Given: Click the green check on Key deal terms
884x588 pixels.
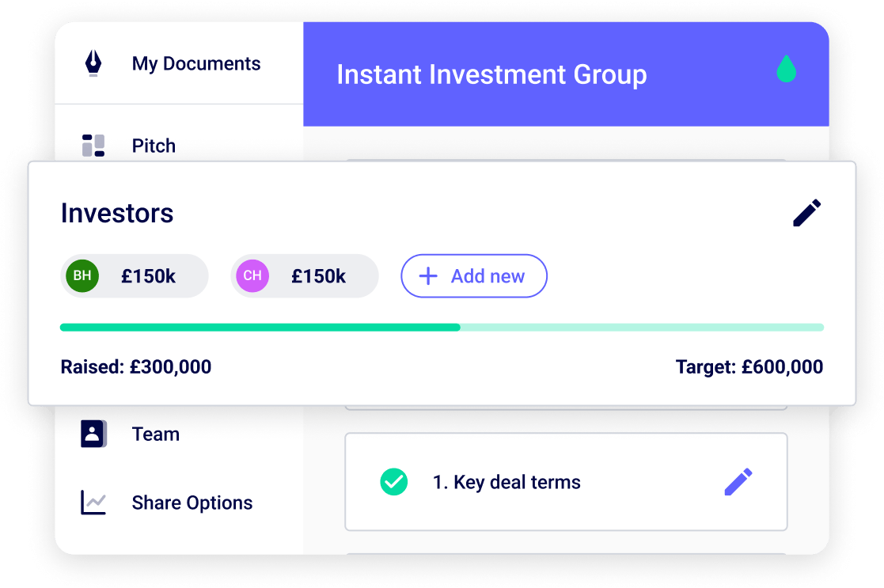Looking at the screenshot, I should coord(393,481).
